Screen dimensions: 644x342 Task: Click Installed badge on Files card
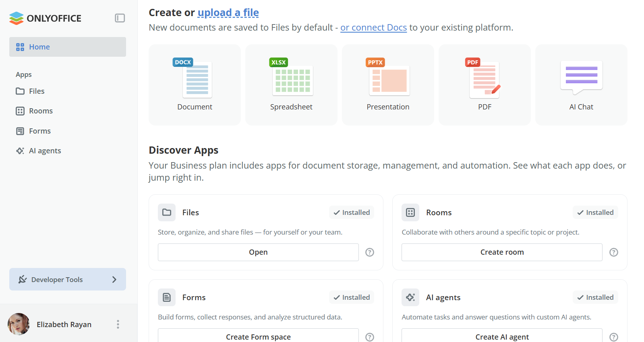(352, 212)
